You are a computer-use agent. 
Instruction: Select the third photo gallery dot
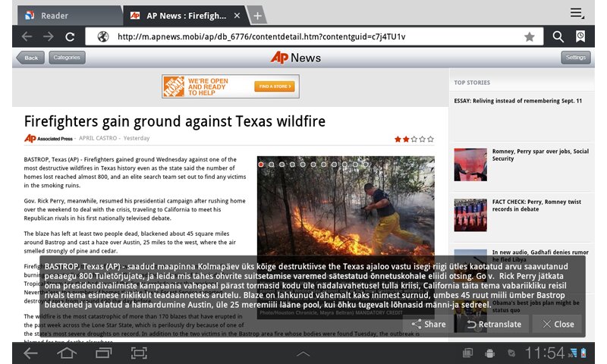point(281,164)
